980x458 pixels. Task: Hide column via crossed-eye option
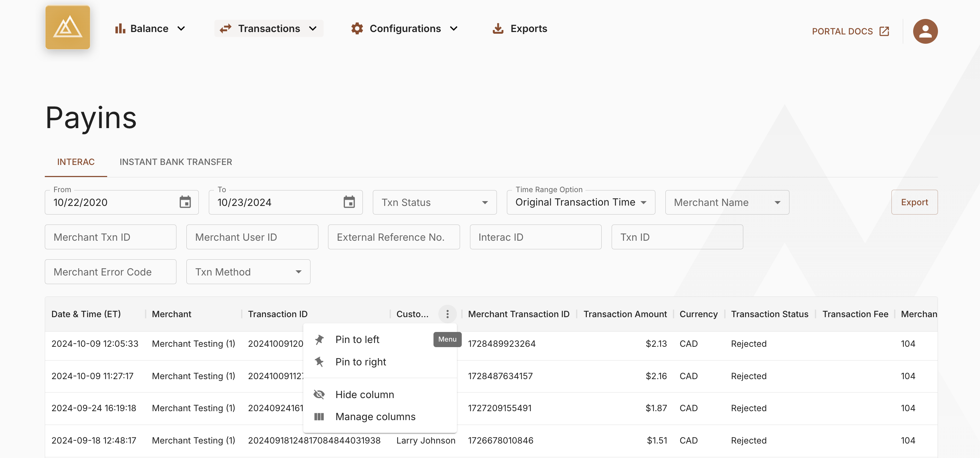tap(364, 395)
